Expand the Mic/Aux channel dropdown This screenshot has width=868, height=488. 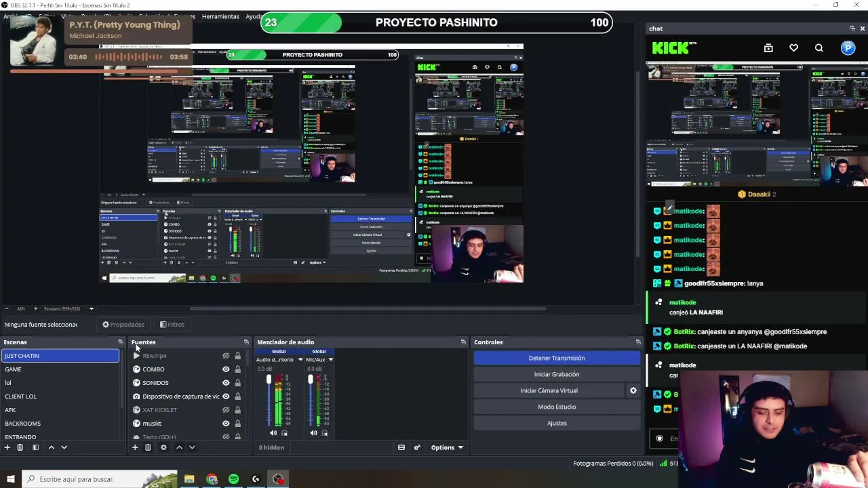coord(331,360)
